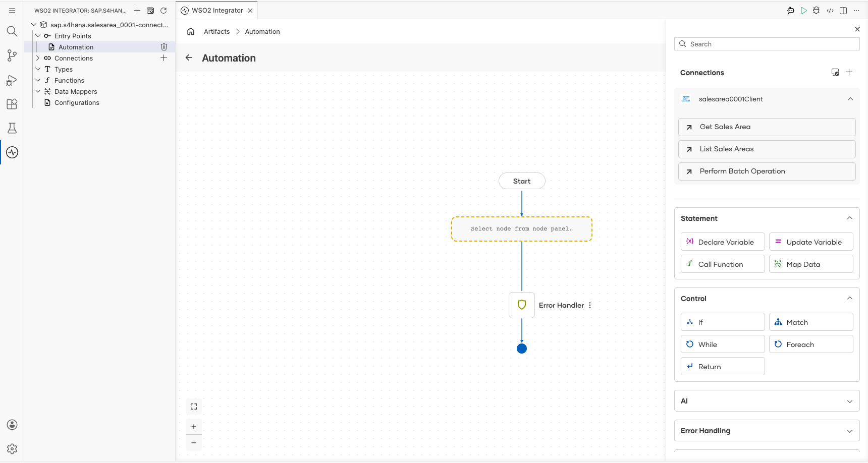The width and height of the screenshot is (868, 463).
Task: Delete the Automation entry with trash icon
Action: (x=164, y=47)
